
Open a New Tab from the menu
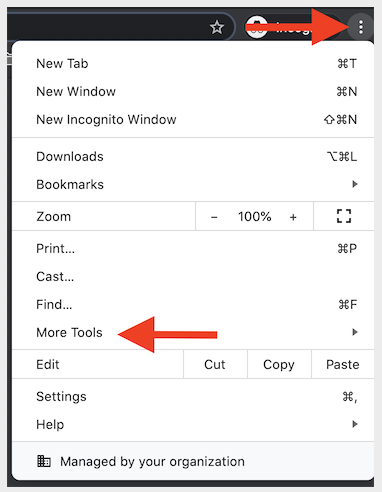pyautogui.click(x=193, y=63)
